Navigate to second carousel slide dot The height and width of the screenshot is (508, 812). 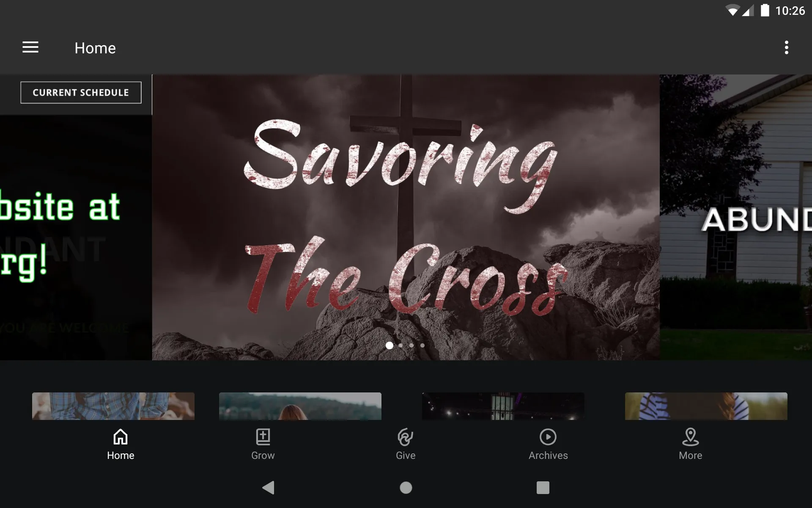pos(401,345)
